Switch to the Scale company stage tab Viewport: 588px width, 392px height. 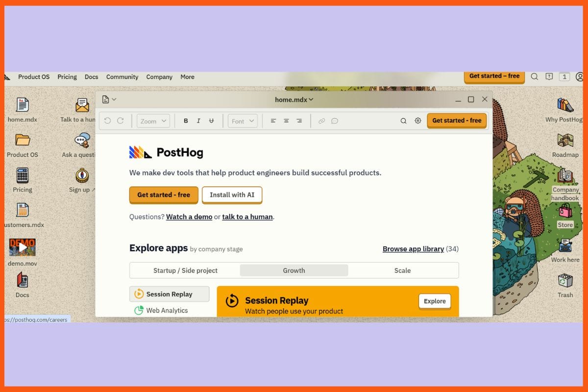[x=402, y=270]
